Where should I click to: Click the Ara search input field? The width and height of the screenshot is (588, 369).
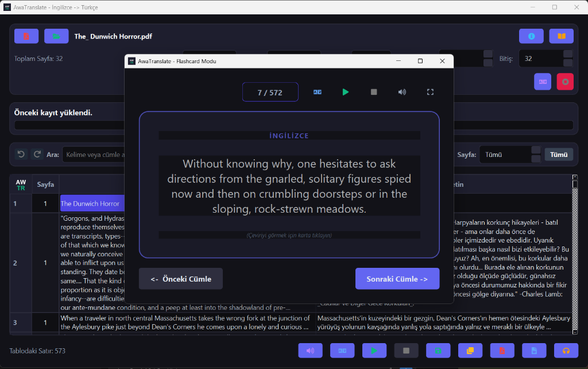pyautogui.click(x=94, y=155)
